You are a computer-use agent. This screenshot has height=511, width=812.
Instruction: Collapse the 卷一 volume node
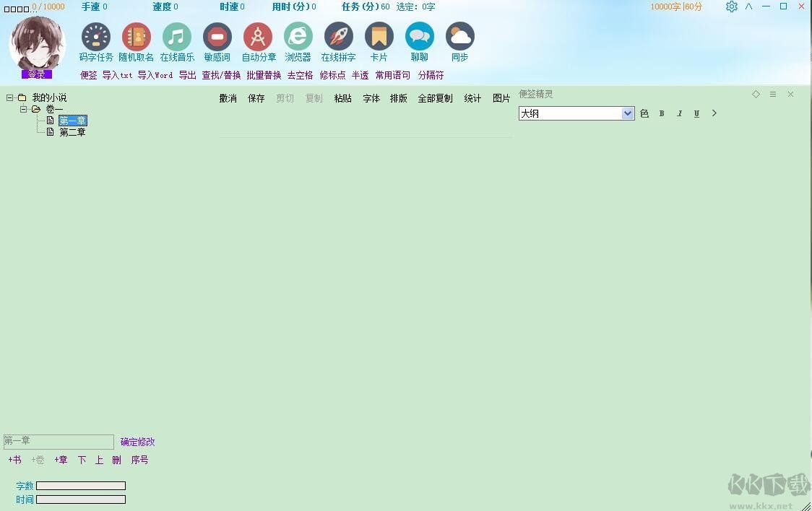pos(22,109)
